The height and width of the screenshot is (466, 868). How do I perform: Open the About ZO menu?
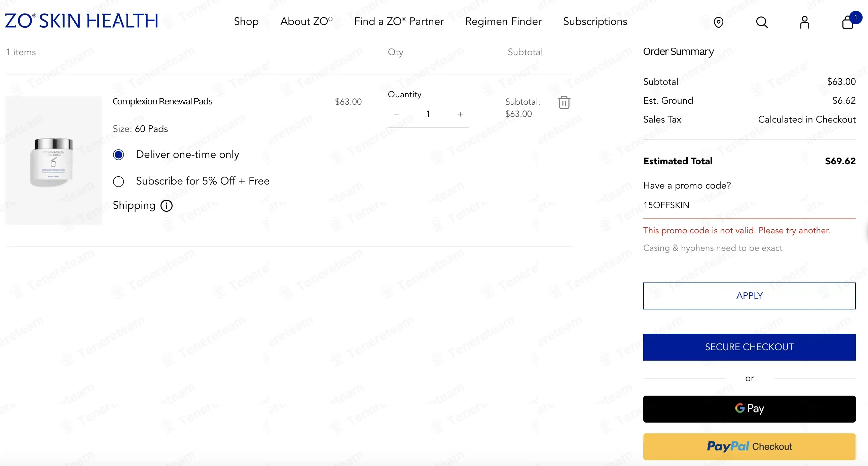click(x=306, y=22)
